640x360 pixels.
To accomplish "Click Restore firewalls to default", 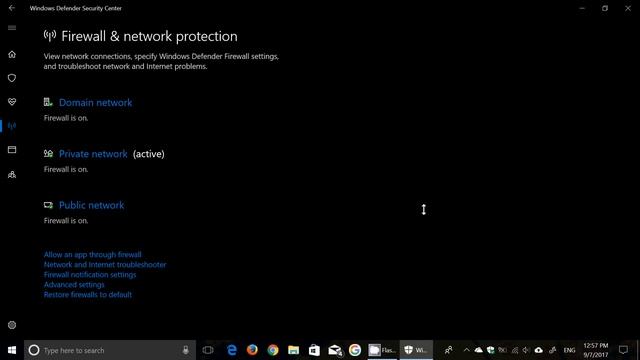I will point(88,295).
